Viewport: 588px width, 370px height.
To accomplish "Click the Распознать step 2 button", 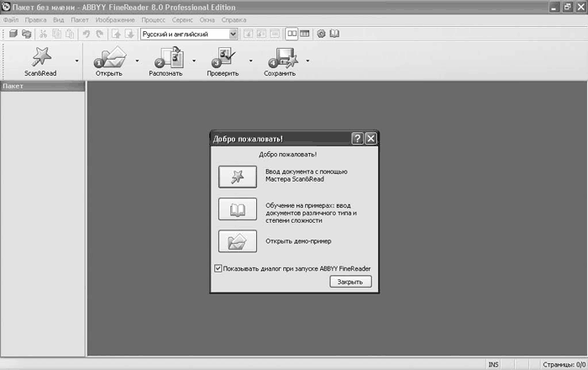I will [x=165, y=61].
